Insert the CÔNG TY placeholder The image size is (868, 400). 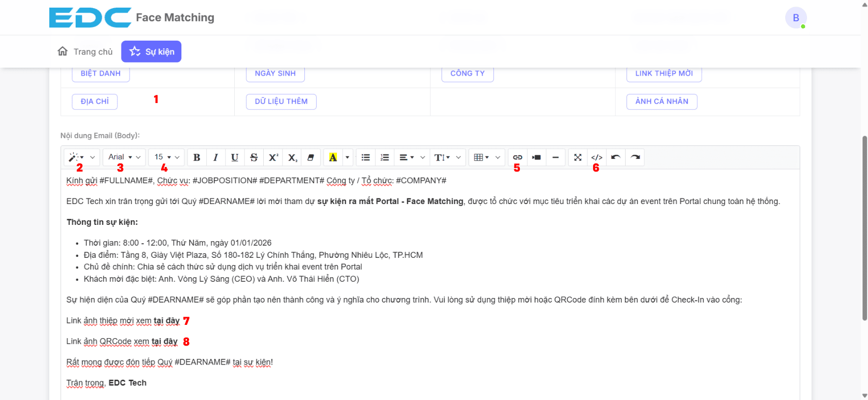tap(468, 74)
